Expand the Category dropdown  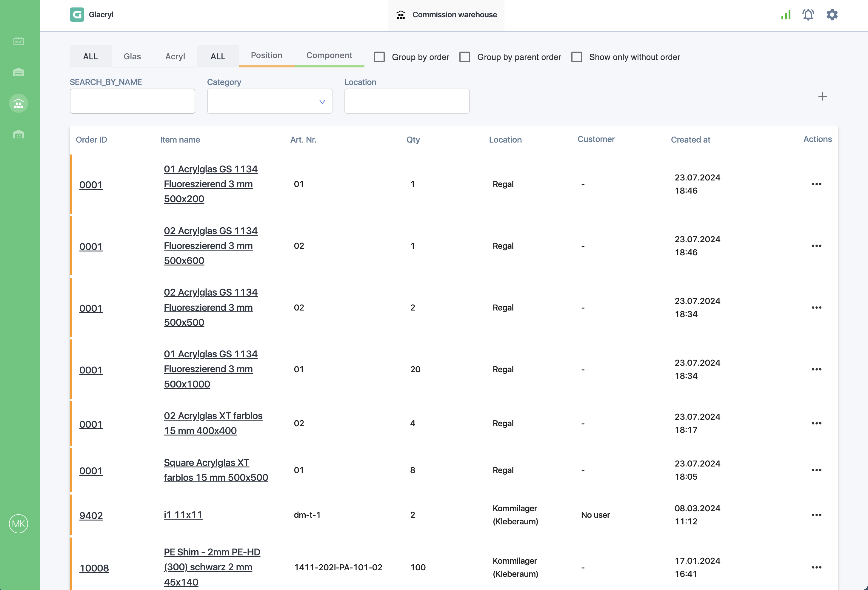[270, 101]
